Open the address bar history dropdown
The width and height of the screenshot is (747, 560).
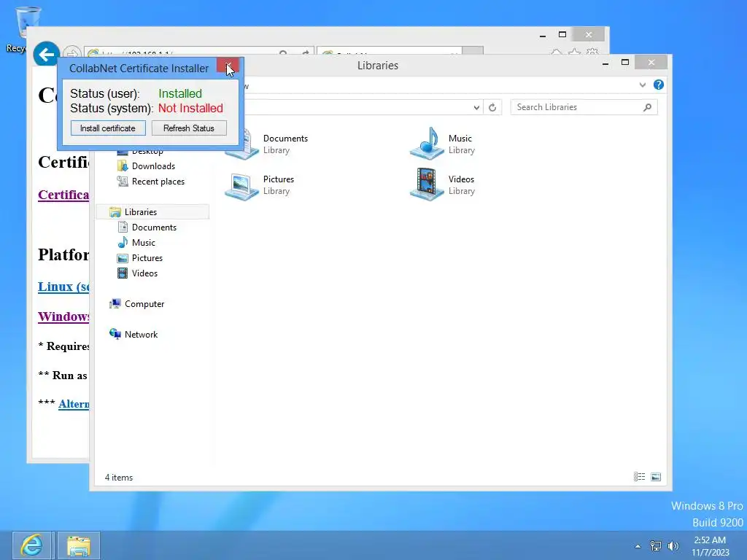point(476,108)
